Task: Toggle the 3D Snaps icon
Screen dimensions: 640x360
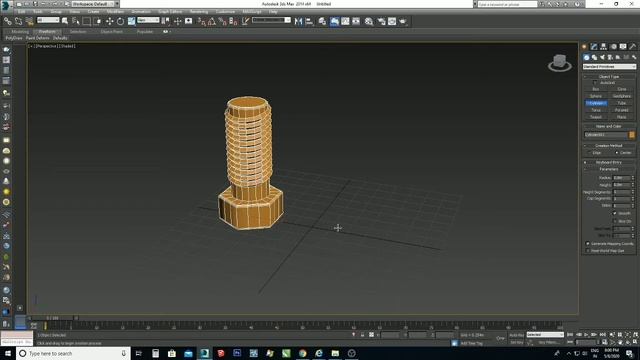Action: pos(202,21)
